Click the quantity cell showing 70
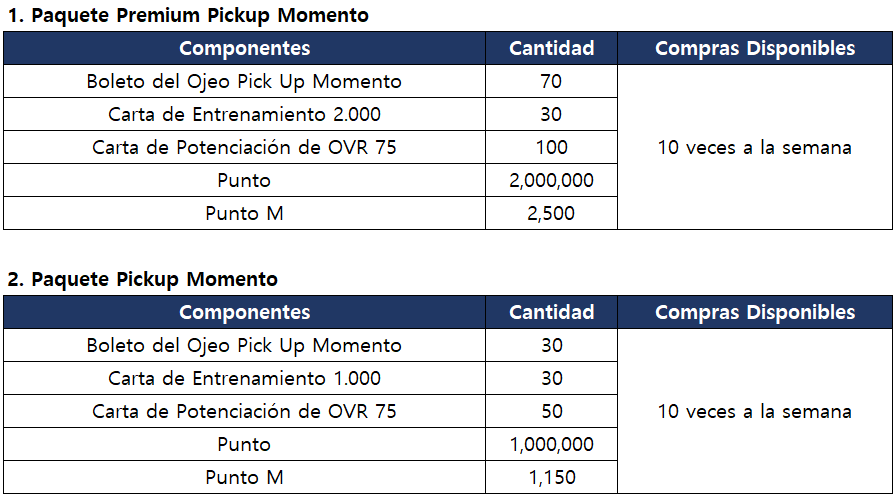 click(551, 81)
